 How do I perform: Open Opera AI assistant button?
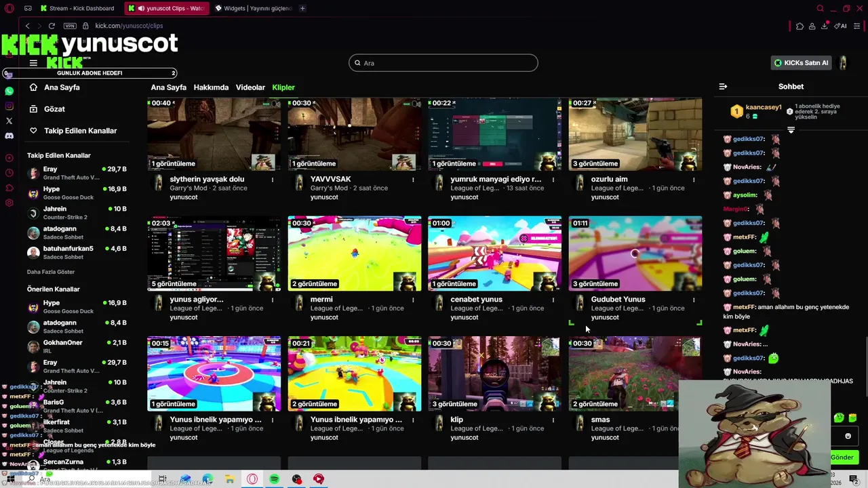[x=841, y=26]
